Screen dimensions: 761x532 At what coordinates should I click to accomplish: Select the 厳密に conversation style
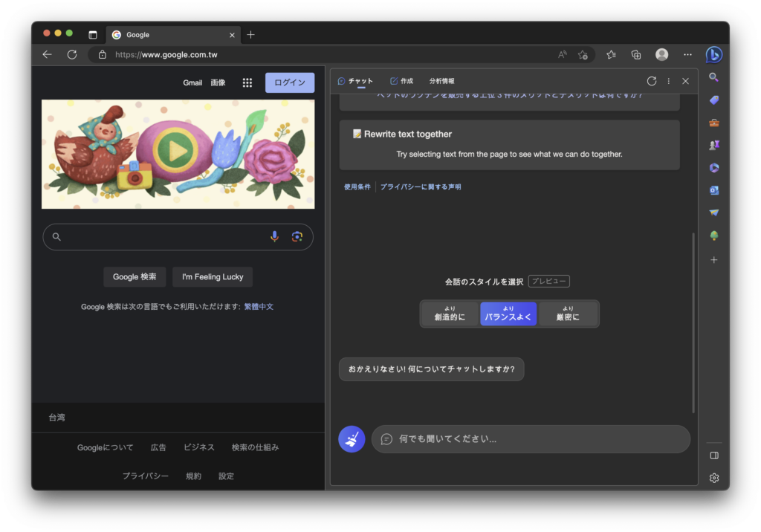(x=568, y=314)
